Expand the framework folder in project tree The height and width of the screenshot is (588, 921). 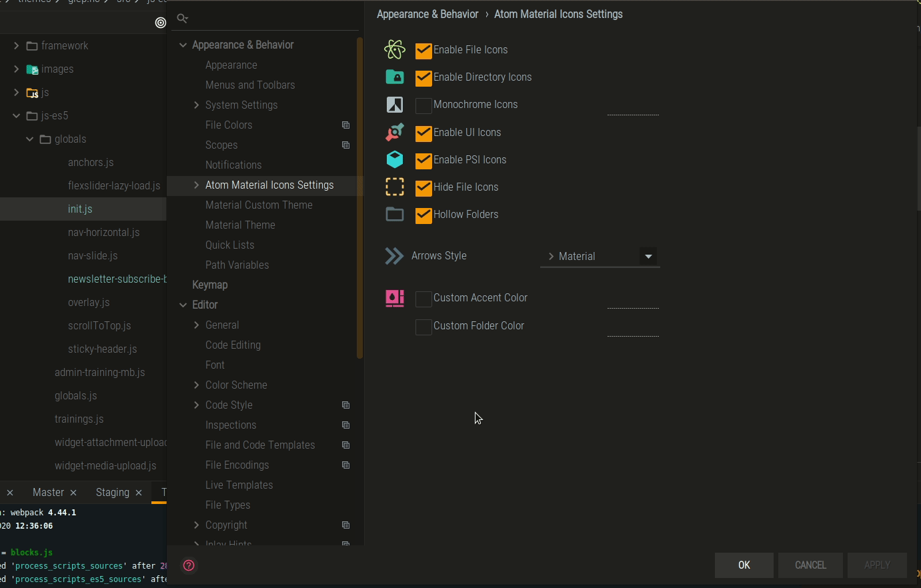[17, 45]
